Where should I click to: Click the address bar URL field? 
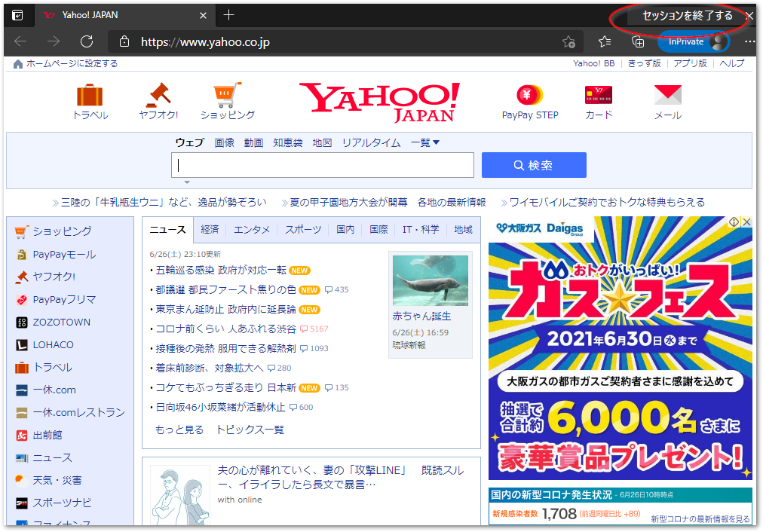[x=341, y=41]
